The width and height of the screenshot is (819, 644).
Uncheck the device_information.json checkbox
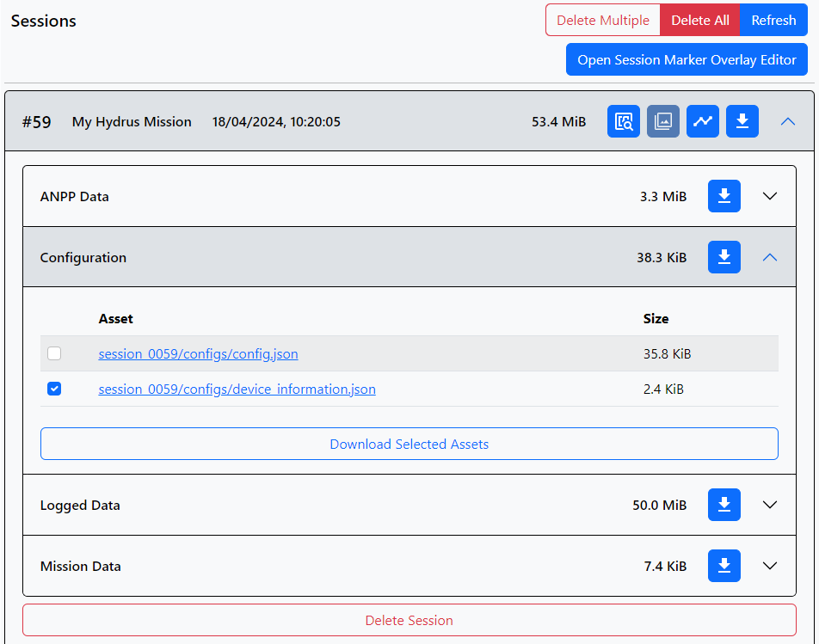click(54, 389)
